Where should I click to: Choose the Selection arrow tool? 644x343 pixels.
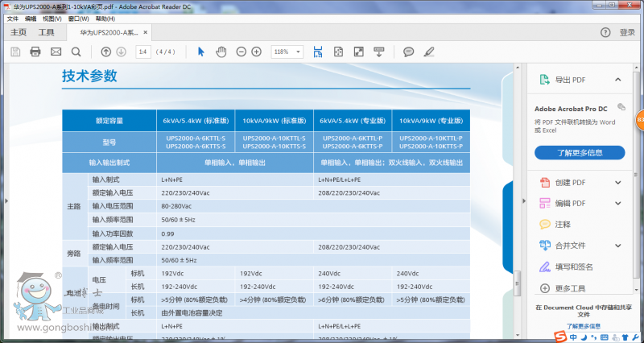click(x=201, y=52)
